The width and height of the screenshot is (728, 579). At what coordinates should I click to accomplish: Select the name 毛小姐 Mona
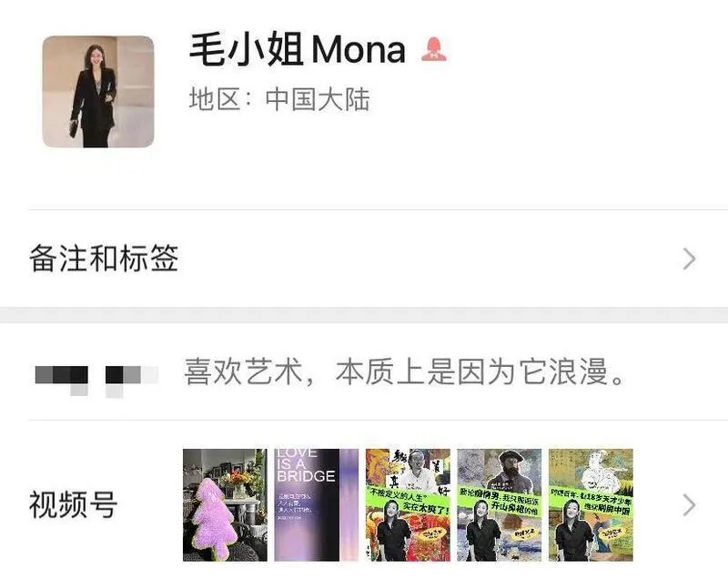(x=298, y=49)
